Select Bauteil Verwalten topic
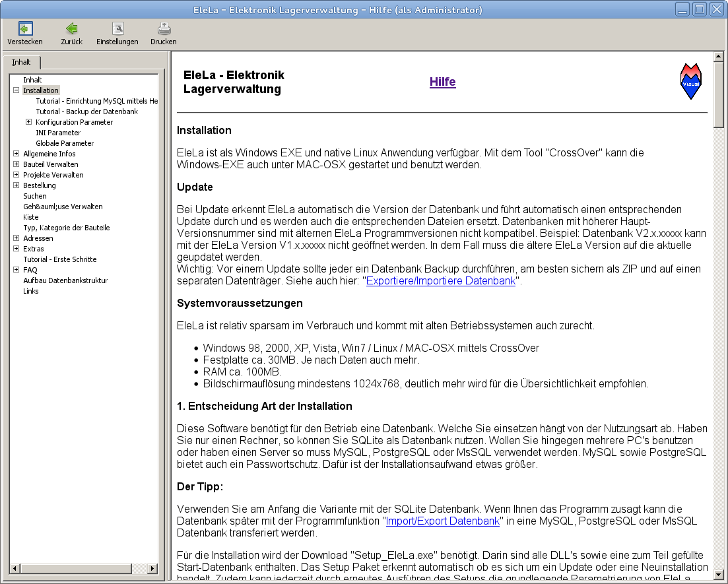Screen dimensions: 728x584 (x=51, y=164)
